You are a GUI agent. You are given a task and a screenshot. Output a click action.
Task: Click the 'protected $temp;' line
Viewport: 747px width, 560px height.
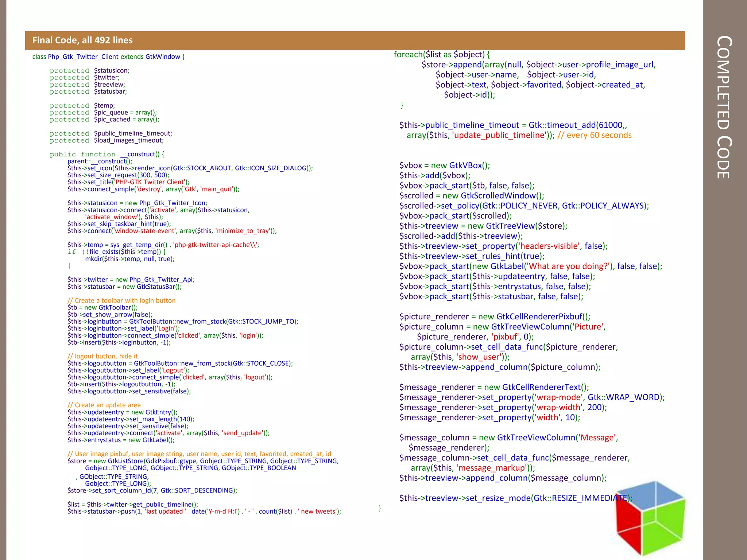[82, 106]
